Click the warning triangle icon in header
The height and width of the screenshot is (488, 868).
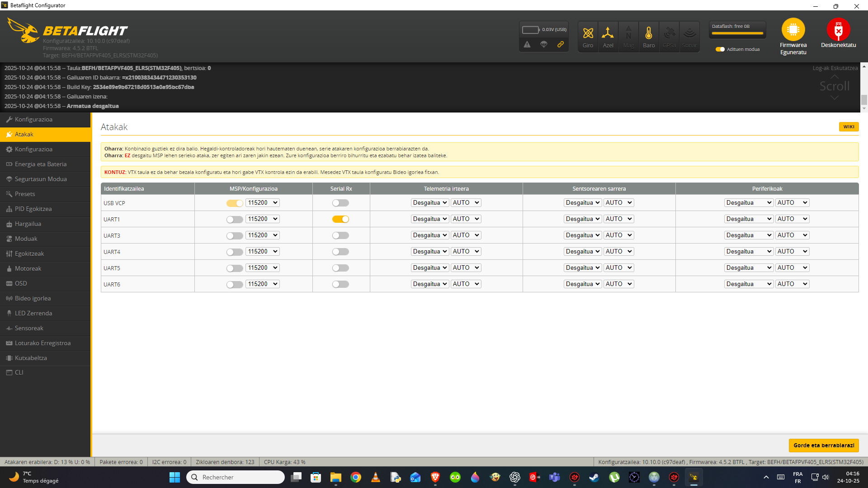click(x=527, y=44)
